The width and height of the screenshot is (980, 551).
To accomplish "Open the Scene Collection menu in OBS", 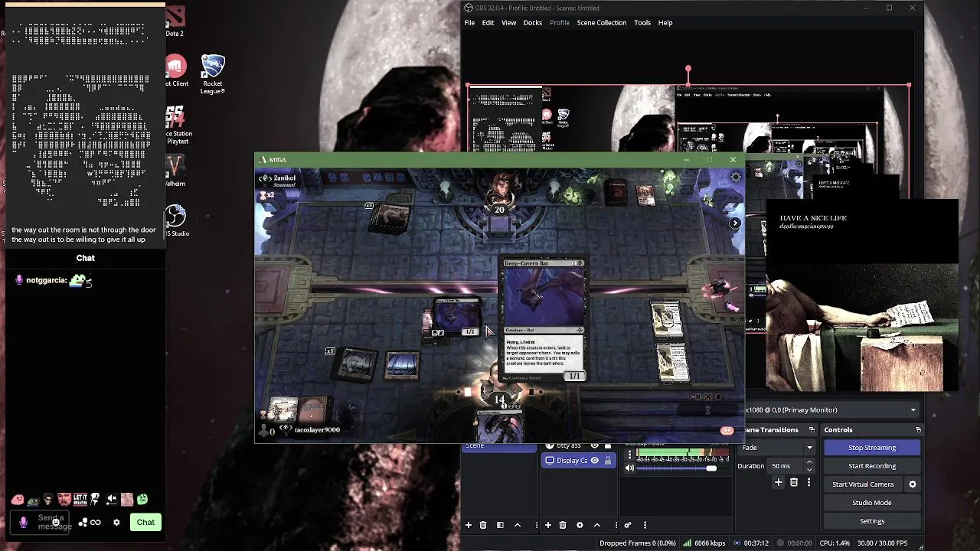I will pos(601,23).
